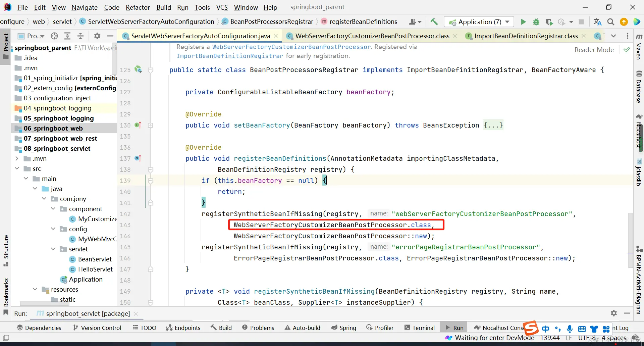The image size is (644, 346).
Task: Collapse the servlet package
Action: (x=53, y=249)
